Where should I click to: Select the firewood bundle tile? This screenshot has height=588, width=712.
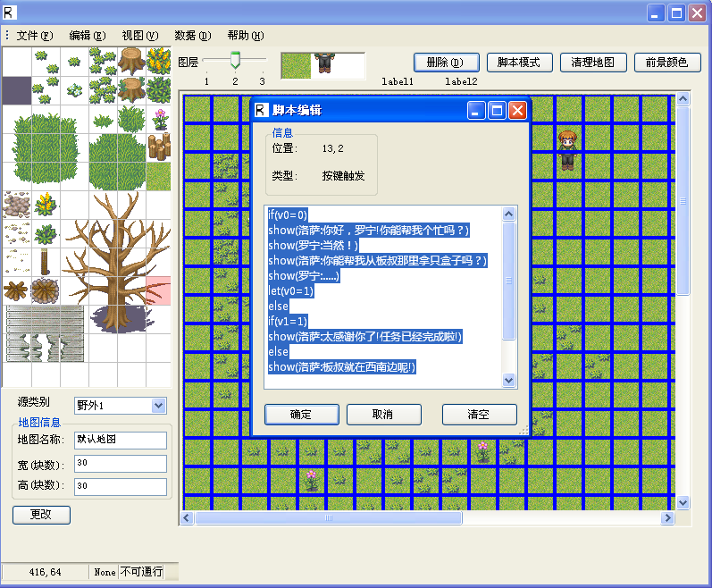tap(16, 290)
